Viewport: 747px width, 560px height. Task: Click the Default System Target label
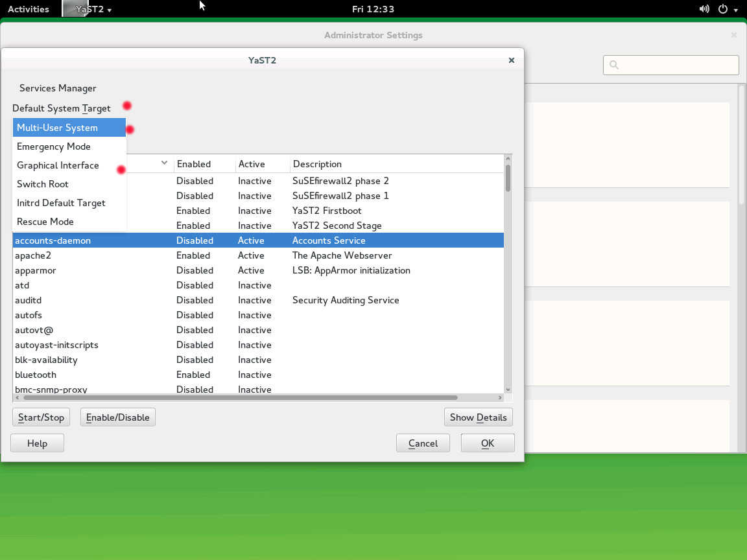(x=62, y=109)
